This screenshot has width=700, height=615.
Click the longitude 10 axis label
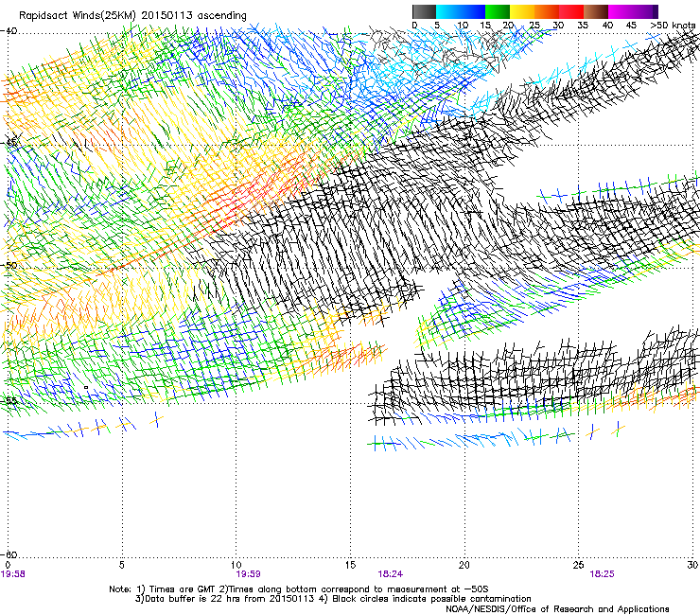(236, 565)
